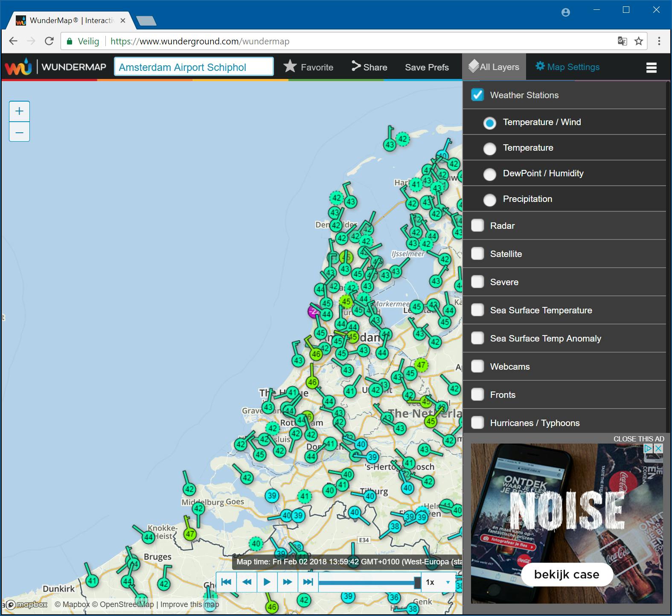The height and width of the screenshot is (616, 672).
Task: Open the Google Translate icon in address bar
Action: [622, 41]
